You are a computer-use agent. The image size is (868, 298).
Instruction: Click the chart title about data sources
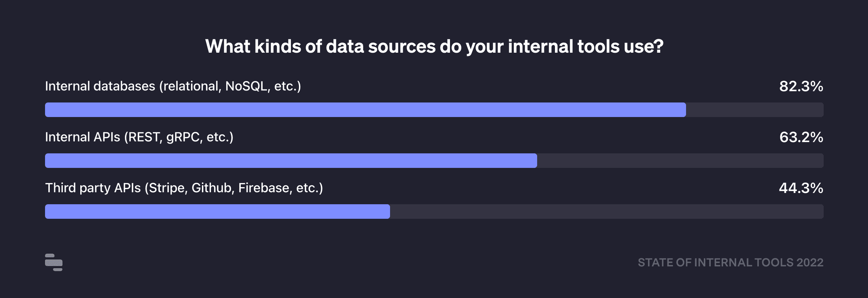point(434,47)
